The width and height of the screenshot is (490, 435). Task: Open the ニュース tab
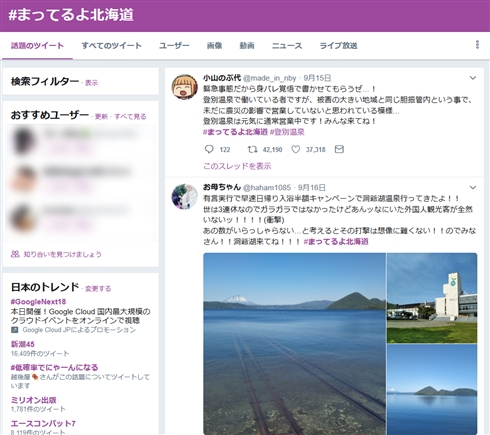287,46
